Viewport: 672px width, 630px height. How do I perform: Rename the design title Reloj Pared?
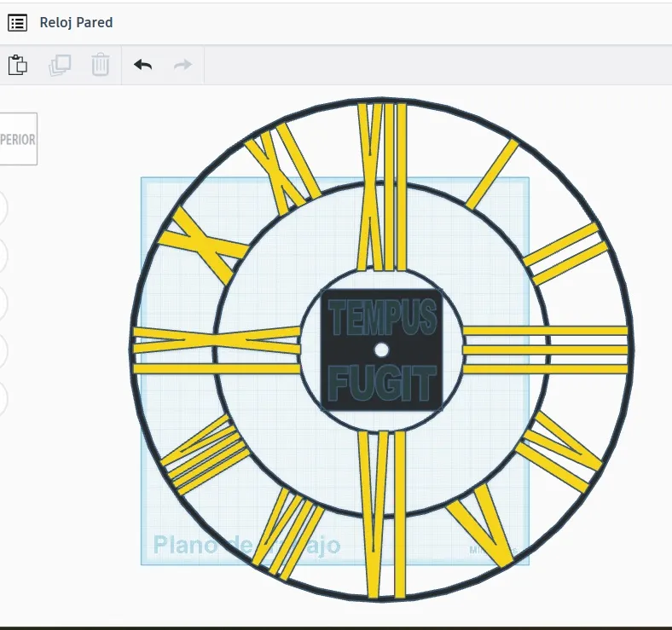[x=76, y=22]
